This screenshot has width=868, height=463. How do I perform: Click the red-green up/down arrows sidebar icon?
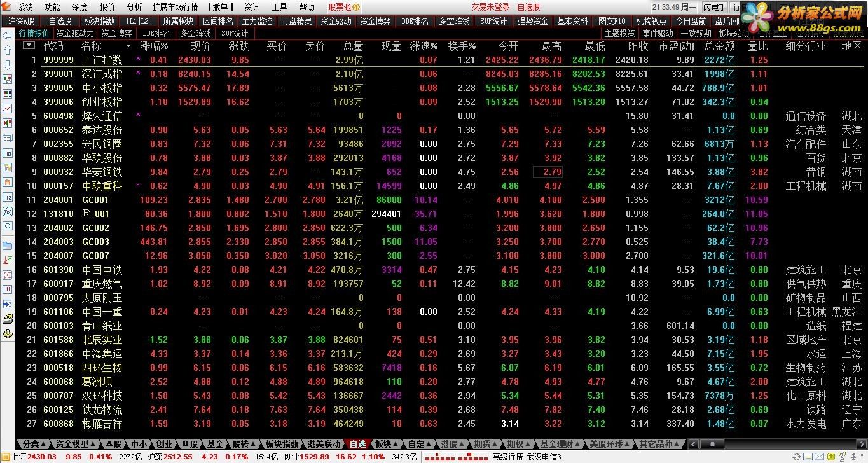pyautogui.click(x=7, y=259)
